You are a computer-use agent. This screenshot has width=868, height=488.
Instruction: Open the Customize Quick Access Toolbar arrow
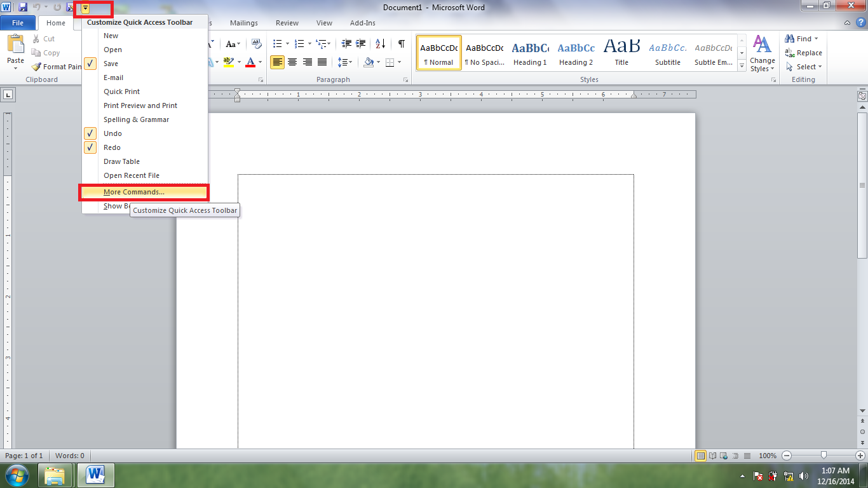85,8
